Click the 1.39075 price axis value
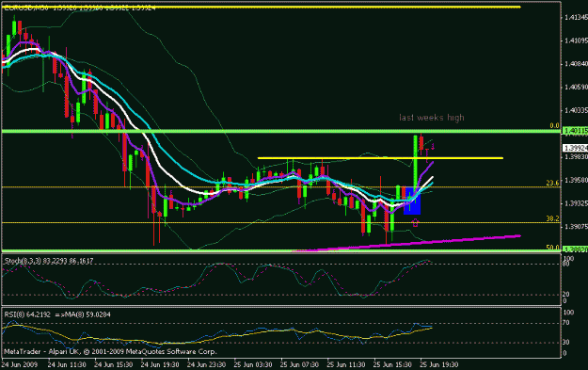 coord(576,227)
